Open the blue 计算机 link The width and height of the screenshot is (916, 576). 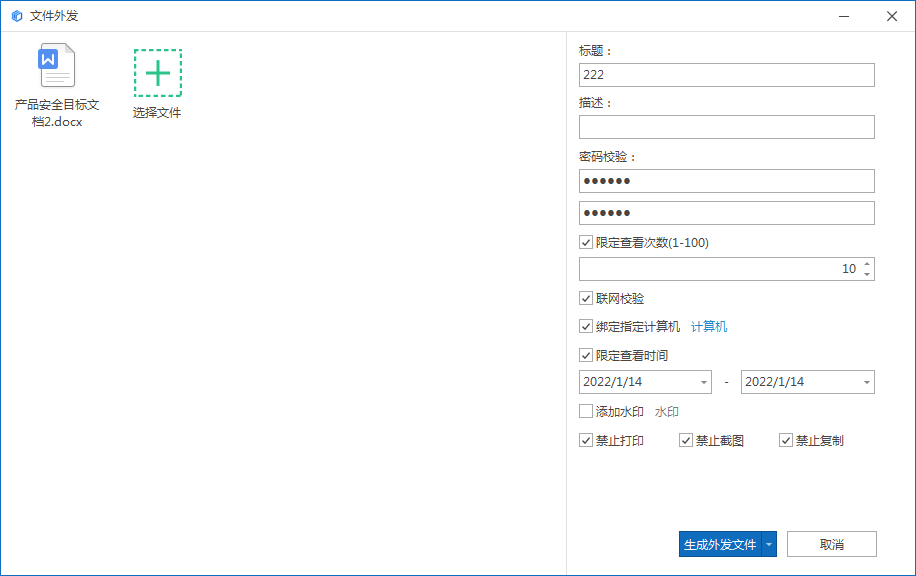[709, 327]
